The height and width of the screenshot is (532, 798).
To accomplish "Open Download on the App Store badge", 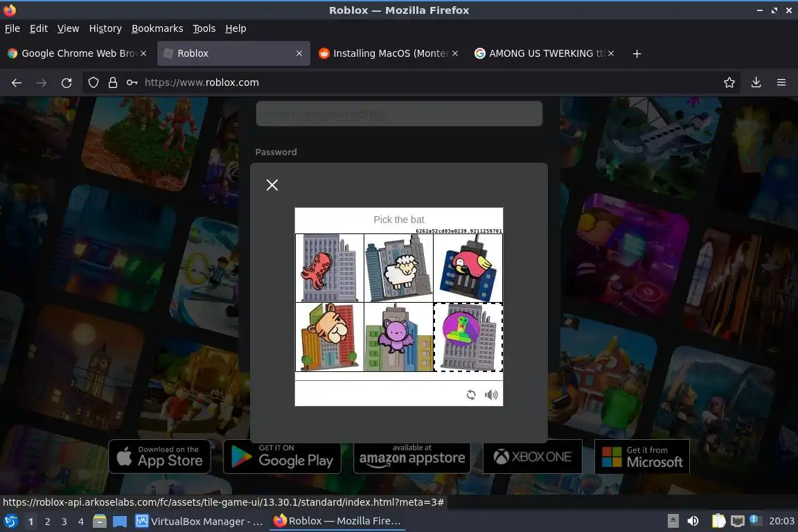I will pyautogui.click(x=160, y=456).
